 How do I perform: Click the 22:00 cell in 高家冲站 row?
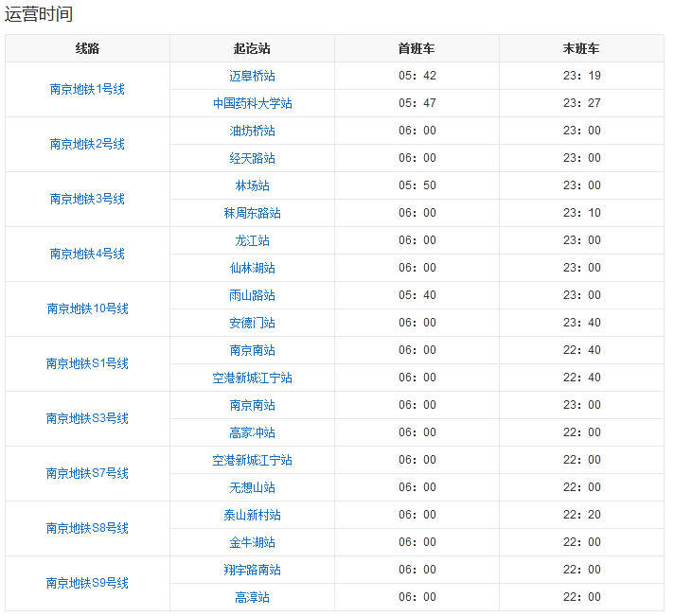coord(582,432)
